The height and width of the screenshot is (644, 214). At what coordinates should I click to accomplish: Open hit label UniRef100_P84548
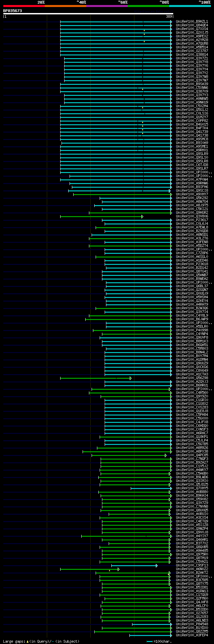[x=192, y=624]
